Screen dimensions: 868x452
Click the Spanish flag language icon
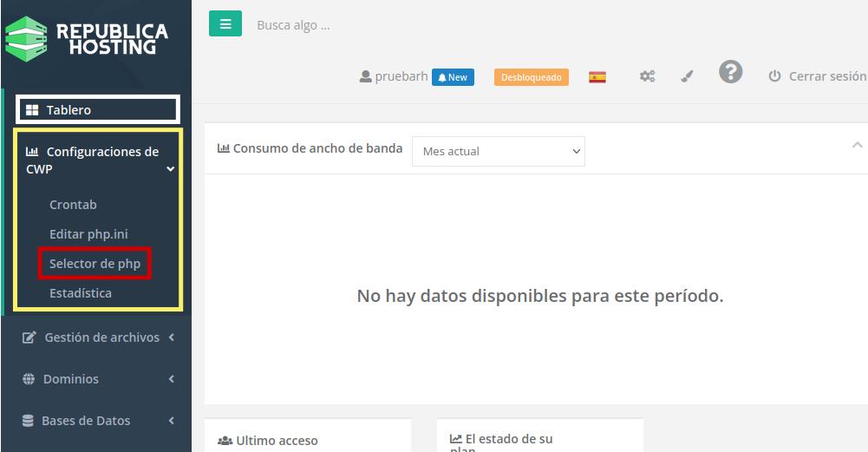[x=597, y=77]
